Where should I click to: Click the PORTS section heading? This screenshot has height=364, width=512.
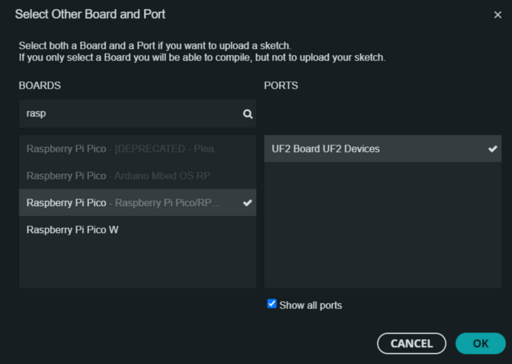[281, 86]
